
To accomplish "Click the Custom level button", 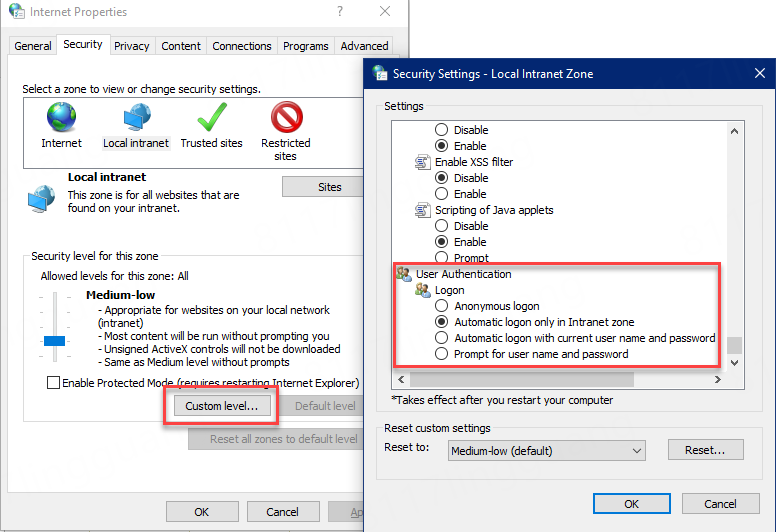I will click(x=221, y=406).
